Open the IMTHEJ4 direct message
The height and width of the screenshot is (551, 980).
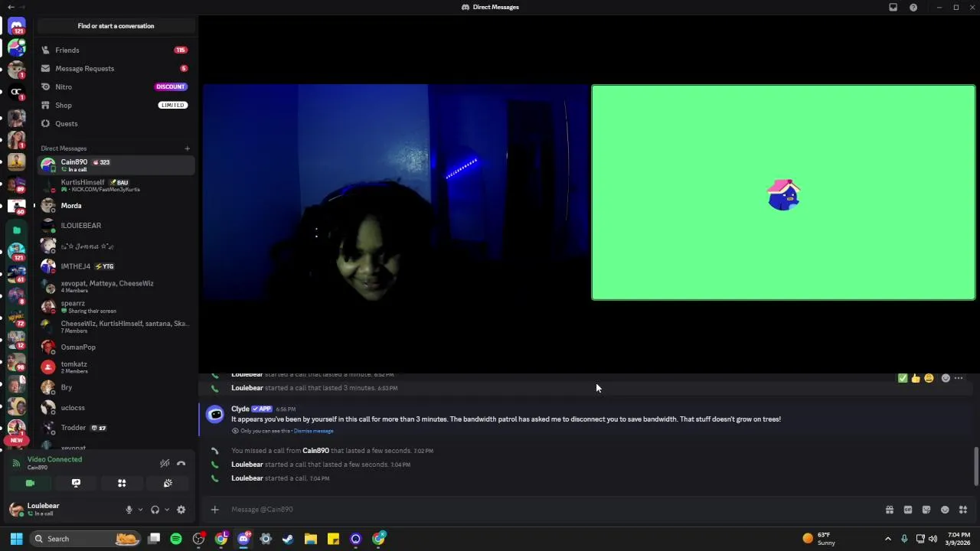[x=116, y=266]
